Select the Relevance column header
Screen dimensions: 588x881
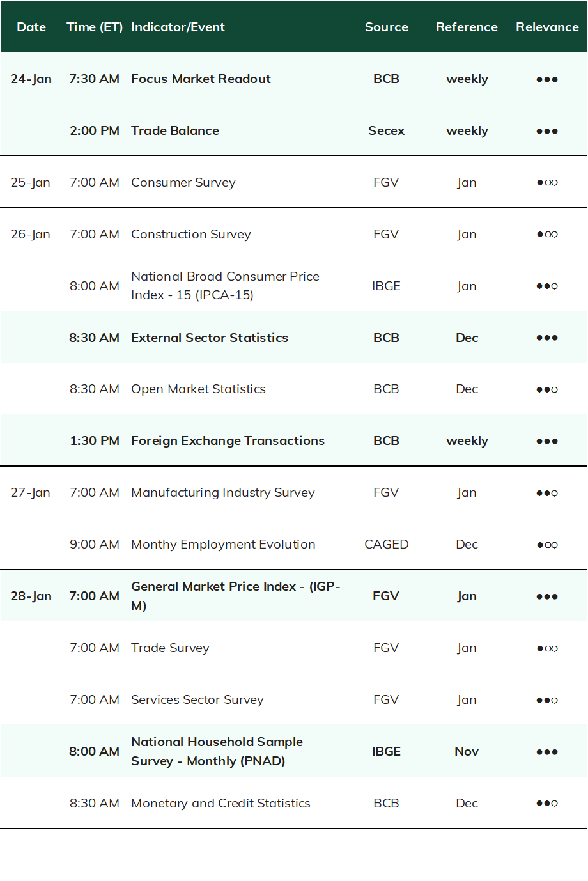tap(547, 27)
